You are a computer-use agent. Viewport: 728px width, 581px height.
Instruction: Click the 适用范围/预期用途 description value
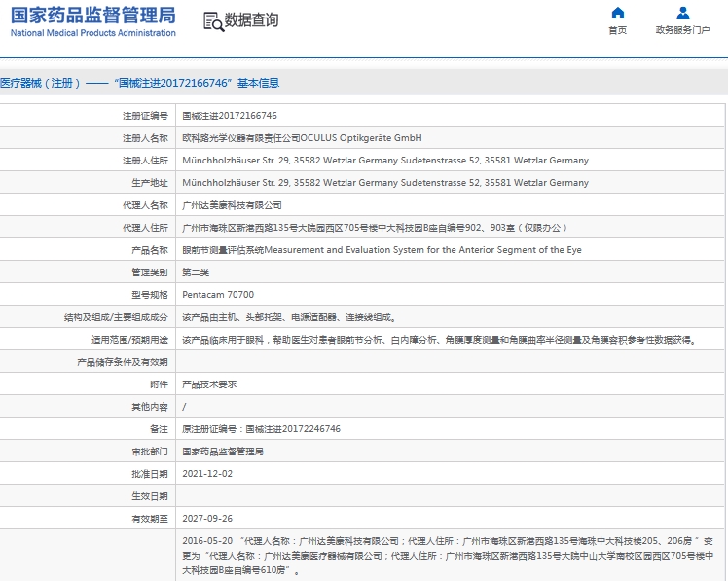click(x=439, y=340)
